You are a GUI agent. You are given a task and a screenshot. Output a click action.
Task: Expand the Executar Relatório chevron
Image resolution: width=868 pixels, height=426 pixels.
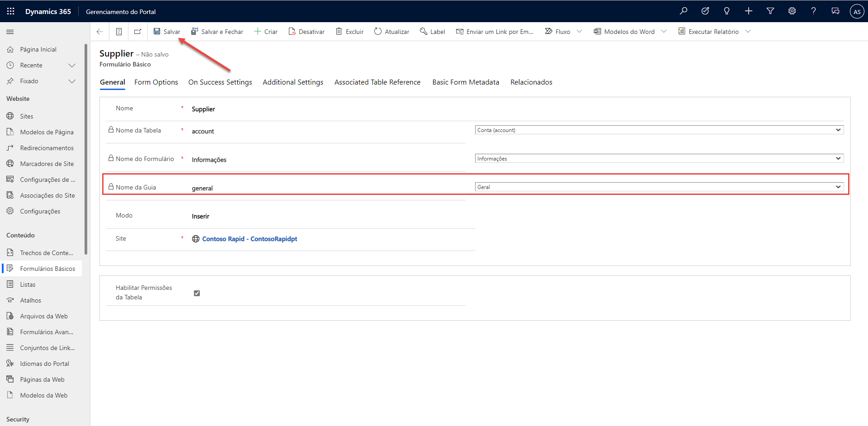click(x=748, y=32)
